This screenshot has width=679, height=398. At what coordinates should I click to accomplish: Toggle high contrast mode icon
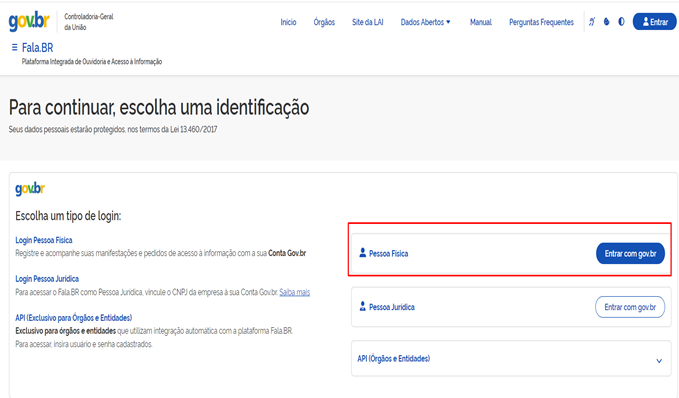[x=621, y=22]
